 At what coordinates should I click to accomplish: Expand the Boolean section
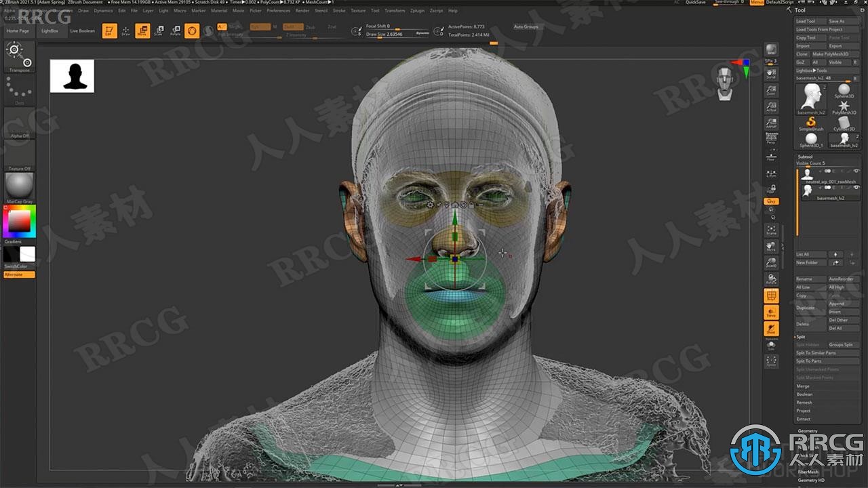[804, 394]
